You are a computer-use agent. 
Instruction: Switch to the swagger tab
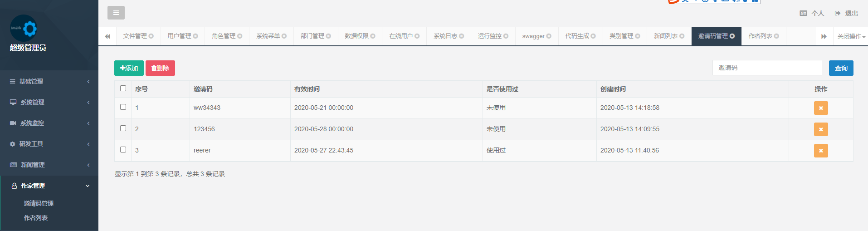coord(533,36)
